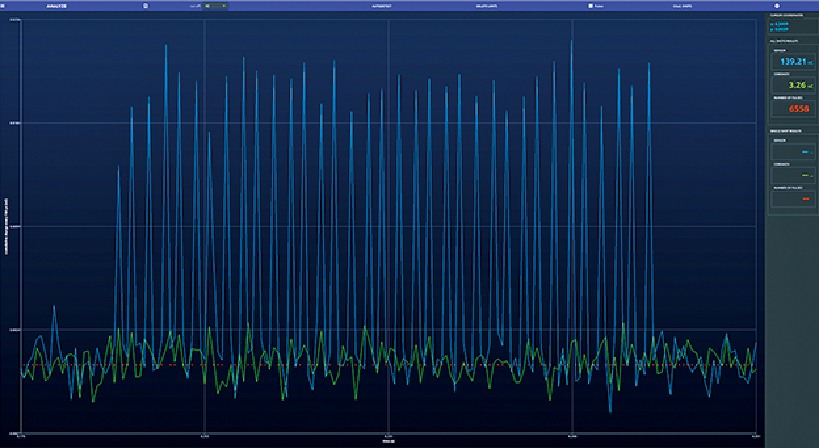This screenshot has height=448, width=819.
Task: Collapse the All Shots Results section header
Action: (791, 41)
